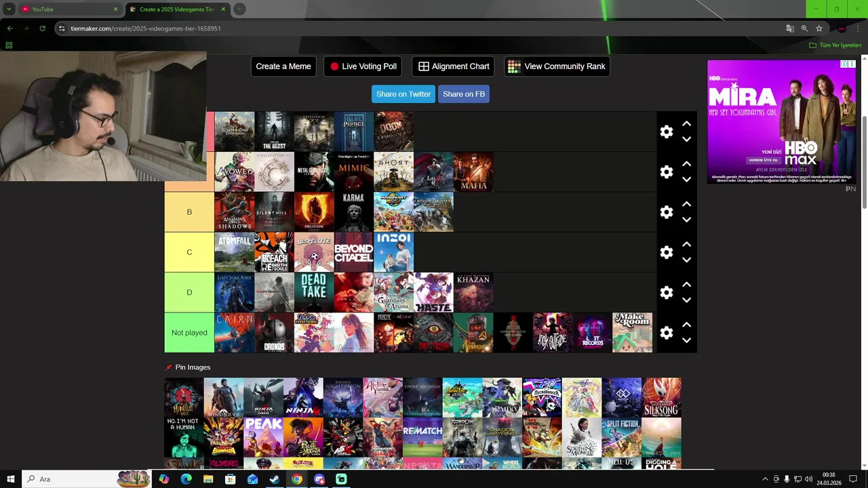This screenshot has height=488, width=868.
Task: Open settings gear for the Doom tier row
Action: (x=667, y=131)
